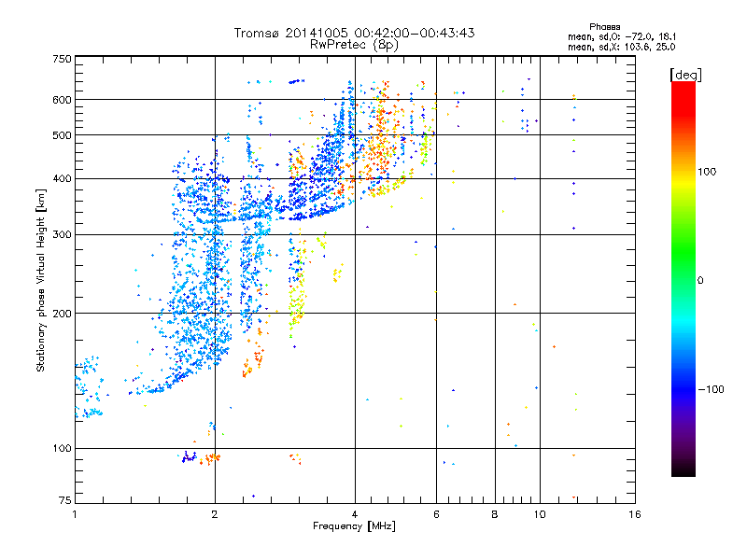Click the '300' y-axis tick label
The image size is (747, 560).
tap(63, 235)
